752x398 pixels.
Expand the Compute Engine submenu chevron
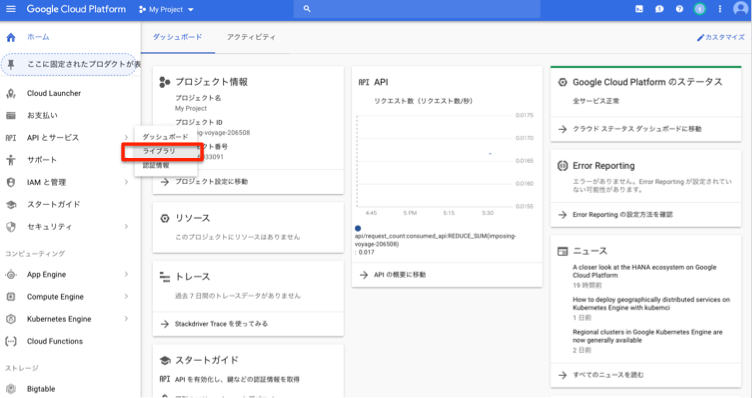point(126,297)
